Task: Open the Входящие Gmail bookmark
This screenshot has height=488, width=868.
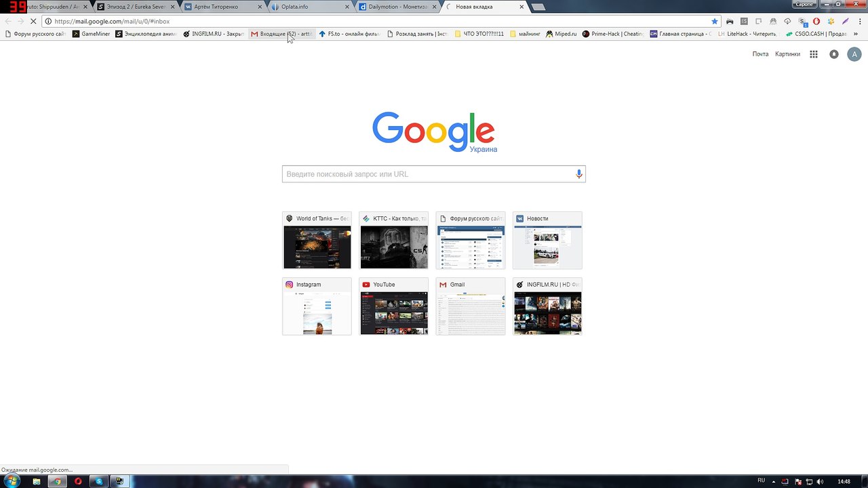Action: [281, 33]
